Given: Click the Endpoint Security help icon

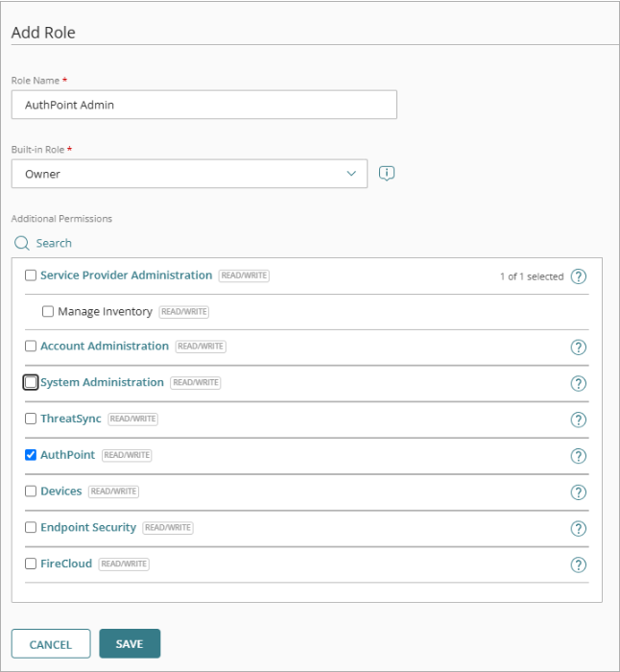Looking at the screenshot, I should pos(578,529).
